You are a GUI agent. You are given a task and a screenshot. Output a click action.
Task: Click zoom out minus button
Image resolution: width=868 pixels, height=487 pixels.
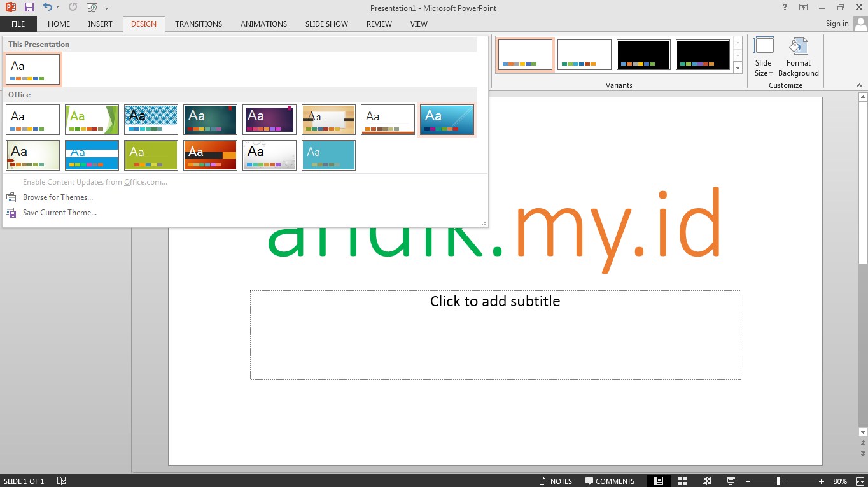coord(748,481)
